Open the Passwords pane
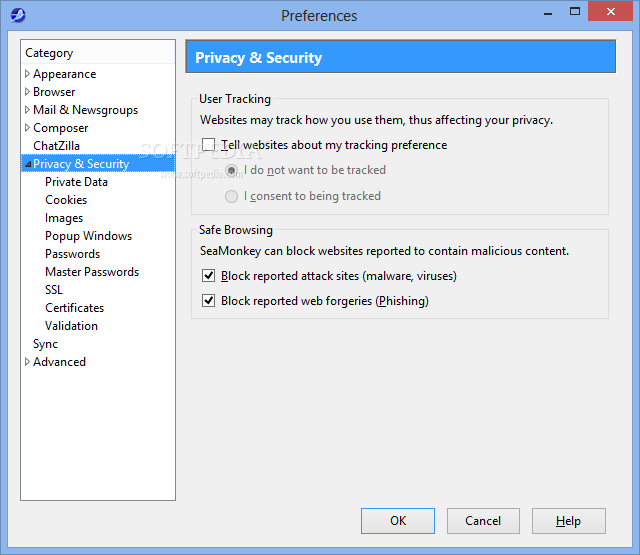Image resolution: width=640 pixels, height=555 pixels. 73,254
